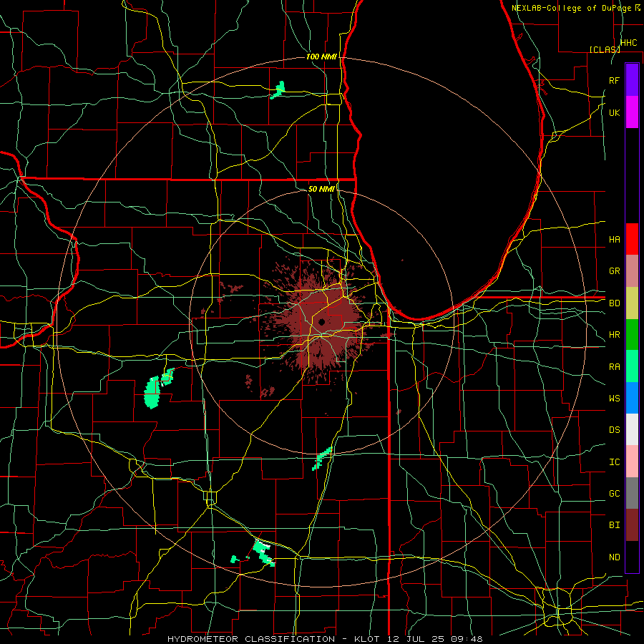Select the IC light pink legend swatch
This screenshot has height=644, width=644.
tap(632, 462)
